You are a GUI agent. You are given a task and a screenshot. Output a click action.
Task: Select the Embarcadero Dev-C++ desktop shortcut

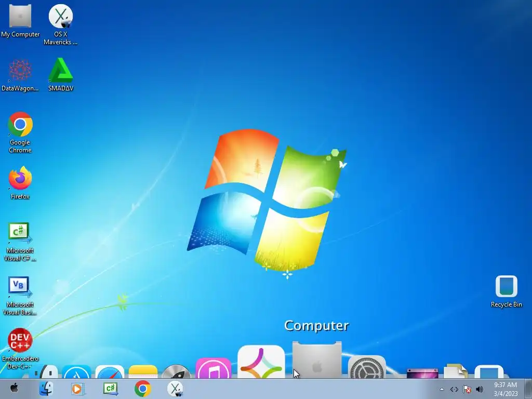pyautogui.click(x=20, y=349)
